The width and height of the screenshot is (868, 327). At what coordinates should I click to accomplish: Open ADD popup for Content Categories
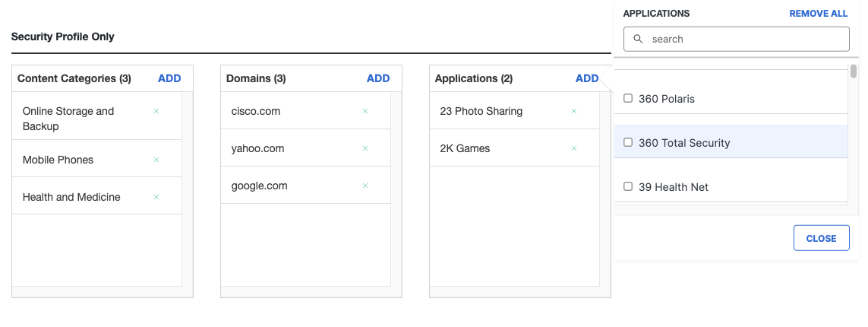coord(169,78)
